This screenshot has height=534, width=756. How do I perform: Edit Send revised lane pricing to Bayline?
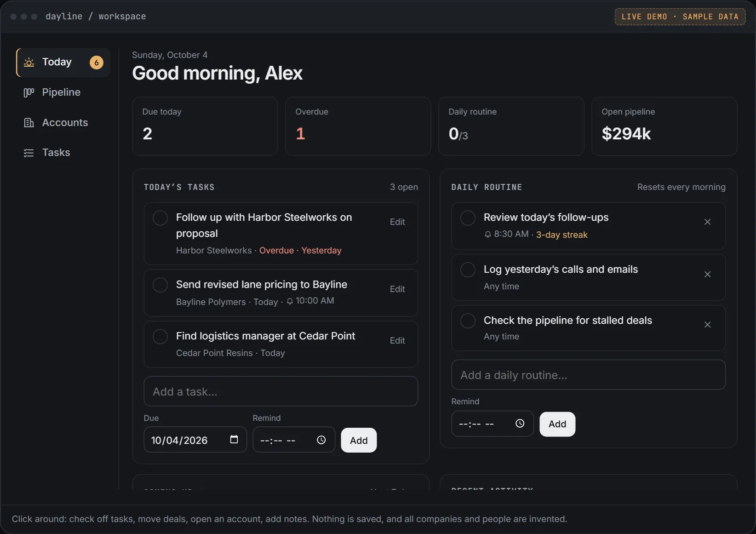[x=397, y=289]
